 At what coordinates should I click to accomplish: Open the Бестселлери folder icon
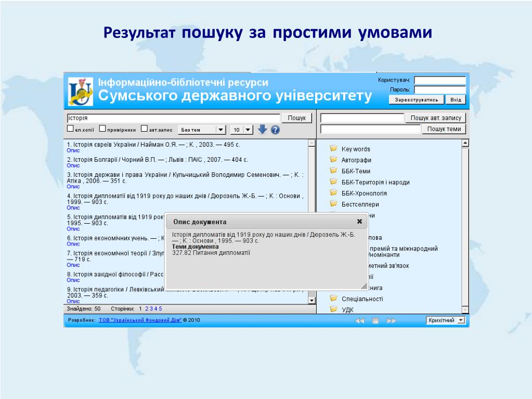333,203
